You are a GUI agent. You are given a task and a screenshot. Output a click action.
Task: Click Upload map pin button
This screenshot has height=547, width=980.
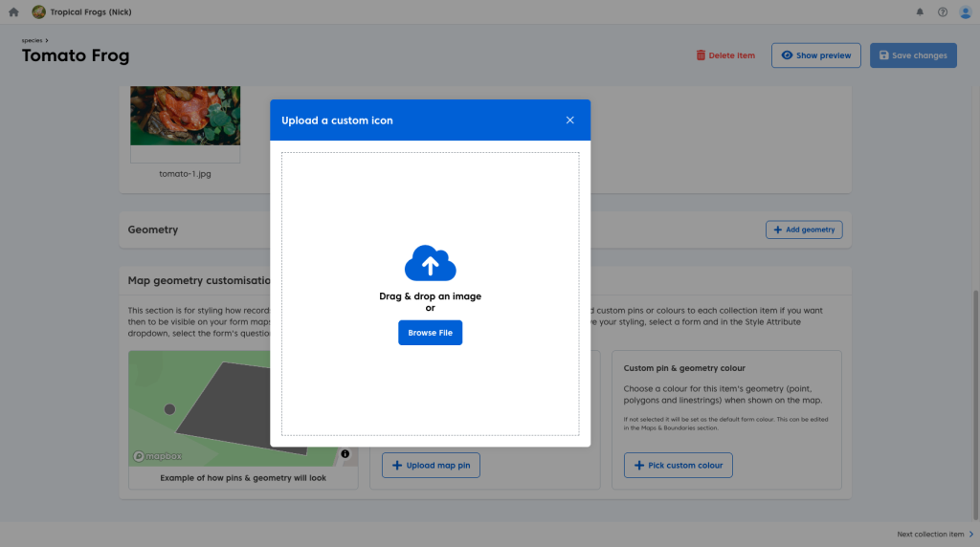click(x=432, y=466)
